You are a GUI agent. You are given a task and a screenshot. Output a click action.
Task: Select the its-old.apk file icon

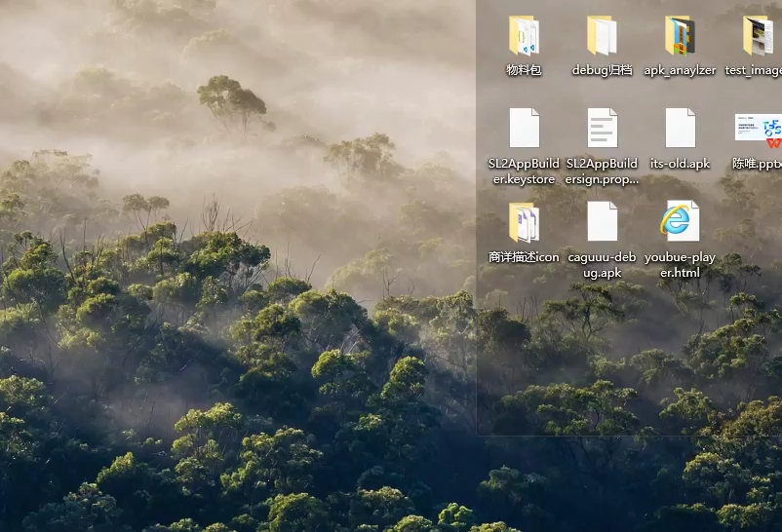coord(680,128)
